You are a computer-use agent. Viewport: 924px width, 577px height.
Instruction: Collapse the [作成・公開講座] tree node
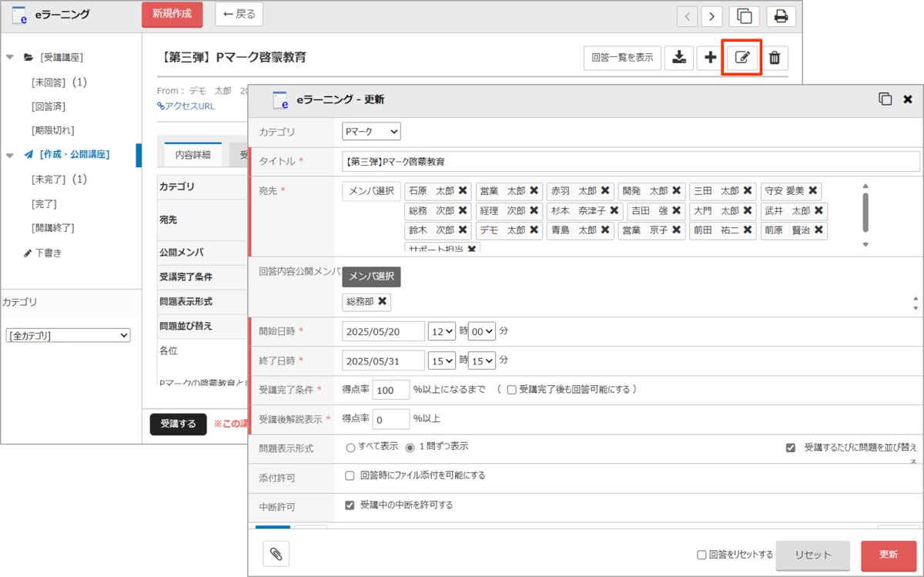[10, 155]
